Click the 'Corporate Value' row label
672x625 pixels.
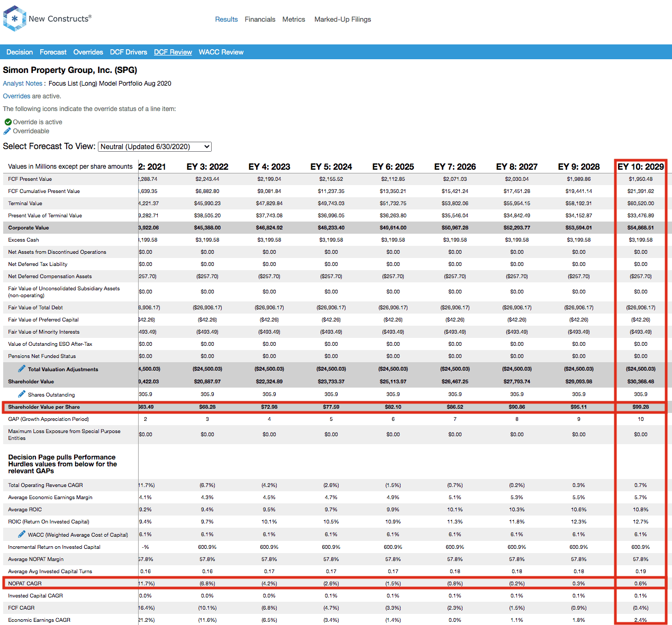(29, 228)
